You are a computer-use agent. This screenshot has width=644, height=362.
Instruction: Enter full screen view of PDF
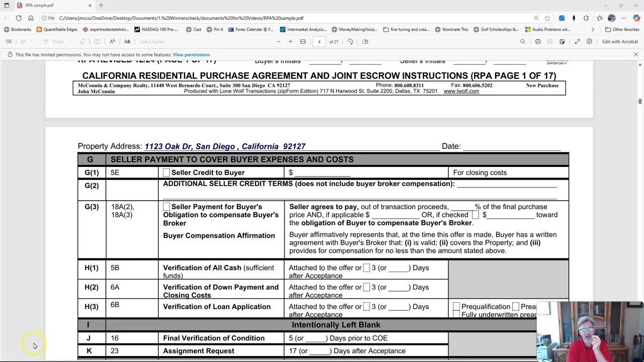(x=577, y=42)
